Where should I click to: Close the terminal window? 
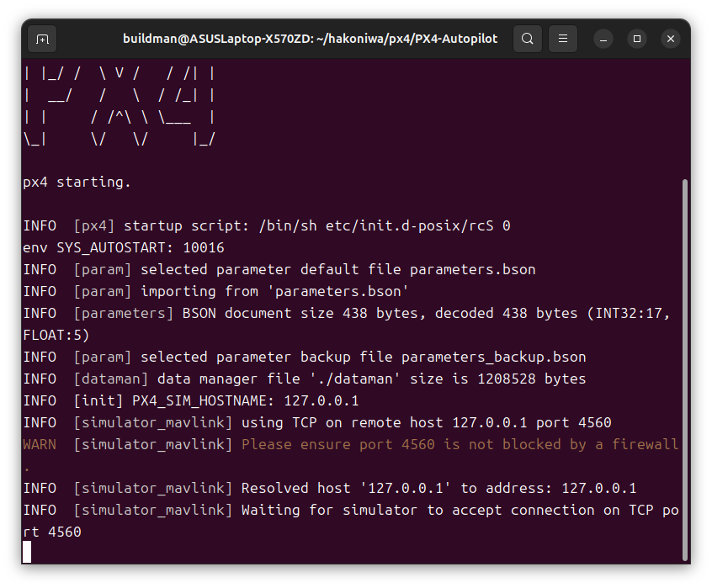(x=670, y=39)
